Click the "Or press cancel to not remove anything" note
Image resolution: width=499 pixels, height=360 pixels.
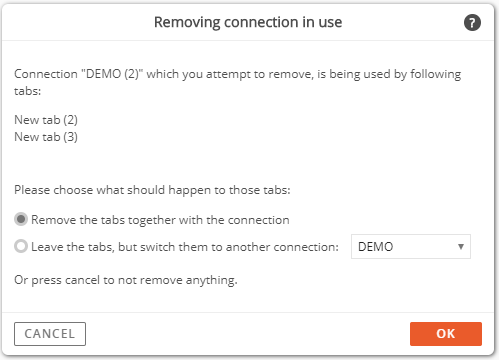126,280
